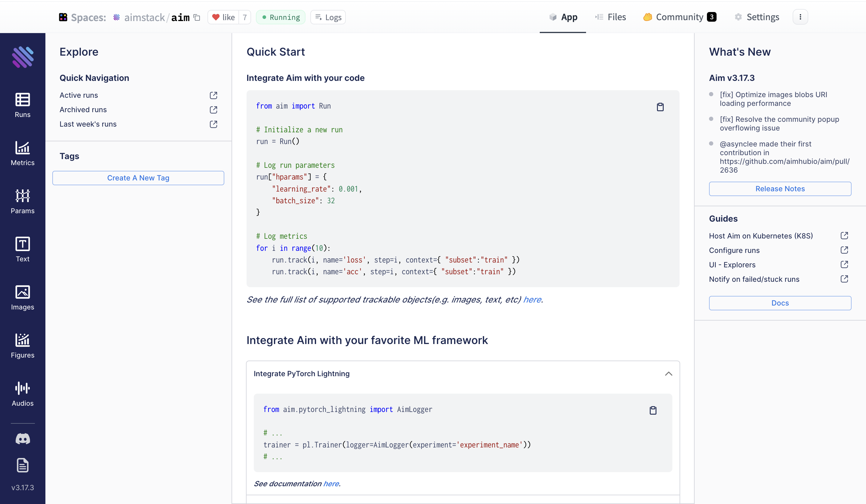Open Archived runs external link icon
The image size is (866, 504).
213,110
